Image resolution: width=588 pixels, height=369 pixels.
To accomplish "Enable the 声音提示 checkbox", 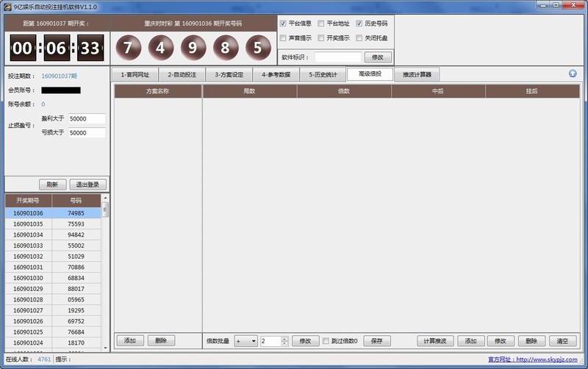I will click(284, 37).
